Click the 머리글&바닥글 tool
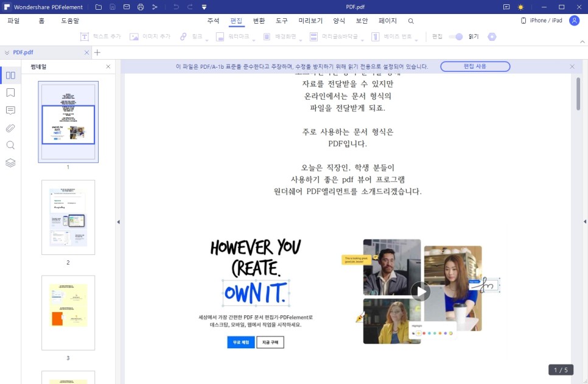 tap(334, 37)
